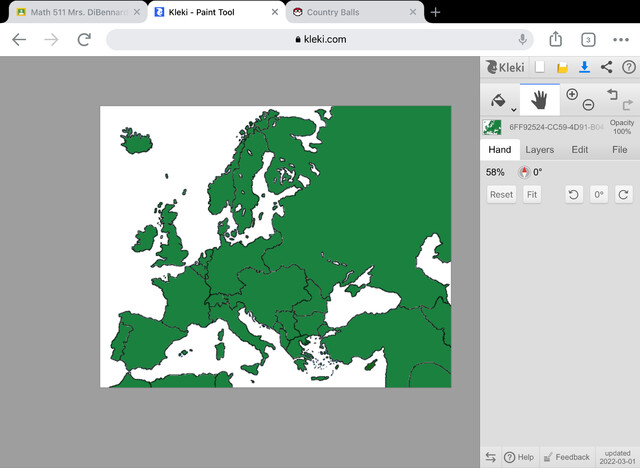Viewport: 640px width, 468px height.
Task: Open a new browser tab with plus
Action: [436, 12]
